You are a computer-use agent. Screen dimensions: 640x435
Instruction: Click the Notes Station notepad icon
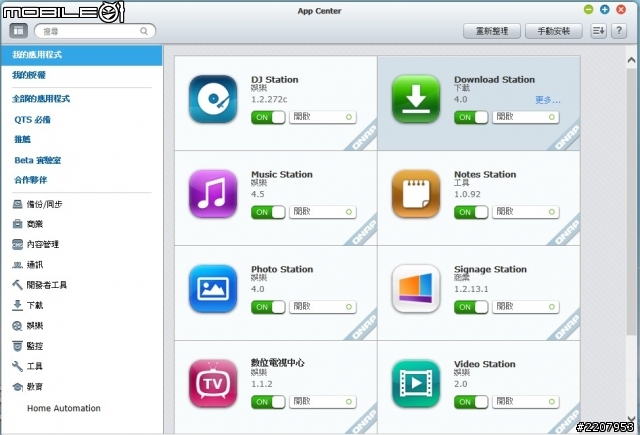pyautogui.click(x=416, y=194)
